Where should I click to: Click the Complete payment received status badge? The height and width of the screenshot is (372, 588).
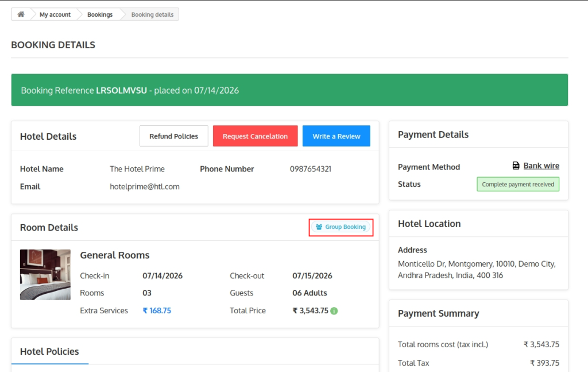pos(518,185)
